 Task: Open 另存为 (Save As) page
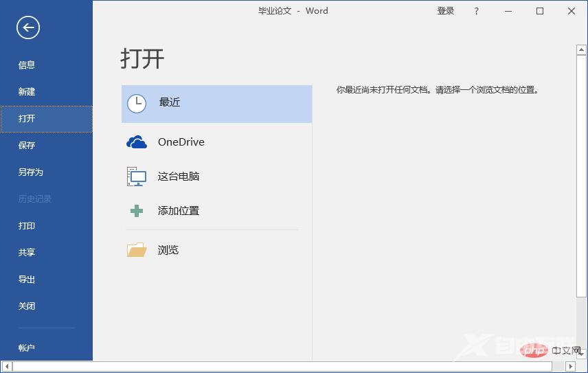(31, 172)
